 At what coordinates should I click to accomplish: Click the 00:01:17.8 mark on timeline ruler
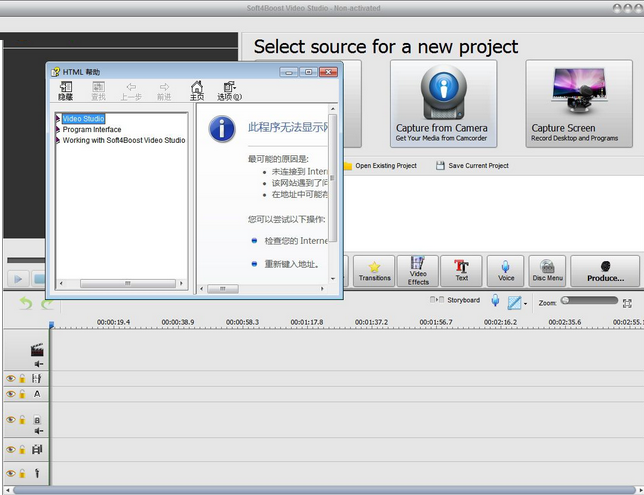[x=306, y=322]
